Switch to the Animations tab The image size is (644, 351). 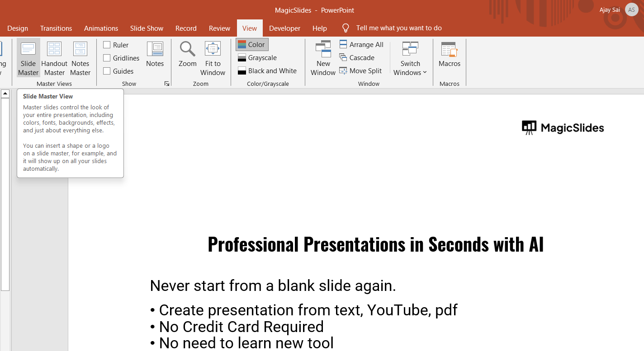(x=101, y=28)
